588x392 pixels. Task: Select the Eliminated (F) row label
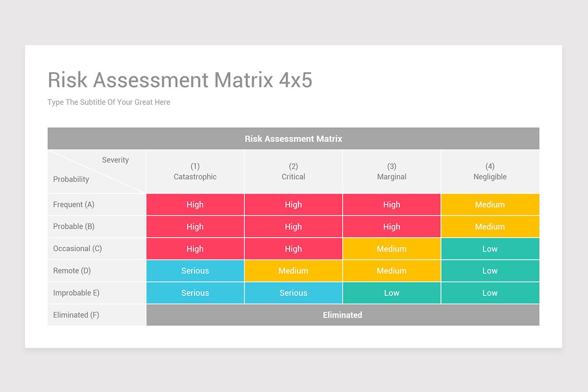click(x=76, y=315)
